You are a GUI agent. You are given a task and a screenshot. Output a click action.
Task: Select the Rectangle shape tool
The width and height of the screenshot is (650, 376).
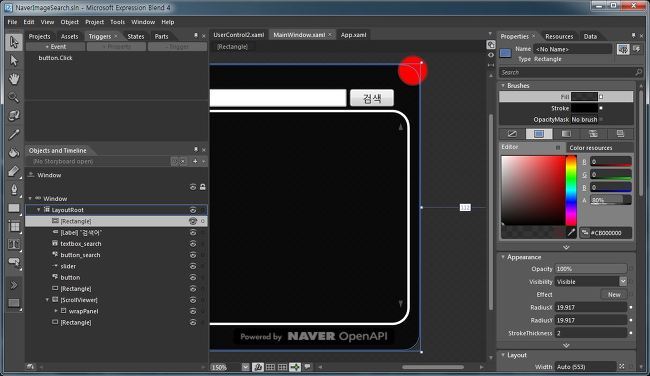tap(14, 208)
